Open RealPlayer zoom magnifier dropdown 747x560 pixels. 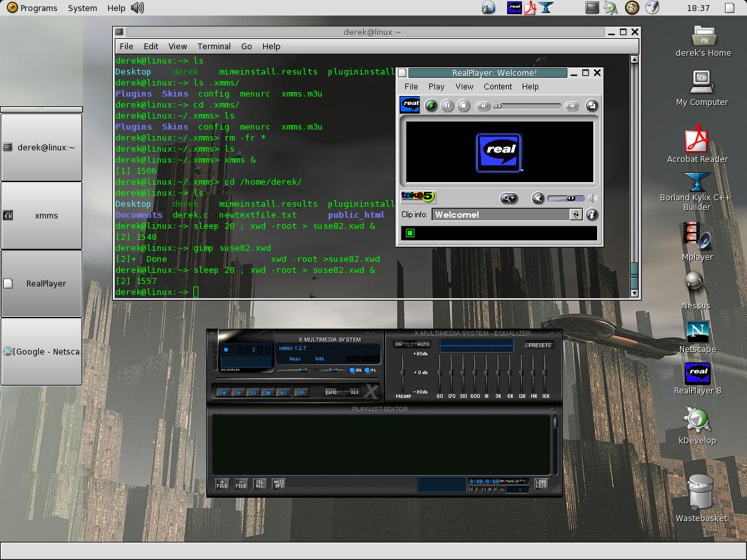[508, 198]
